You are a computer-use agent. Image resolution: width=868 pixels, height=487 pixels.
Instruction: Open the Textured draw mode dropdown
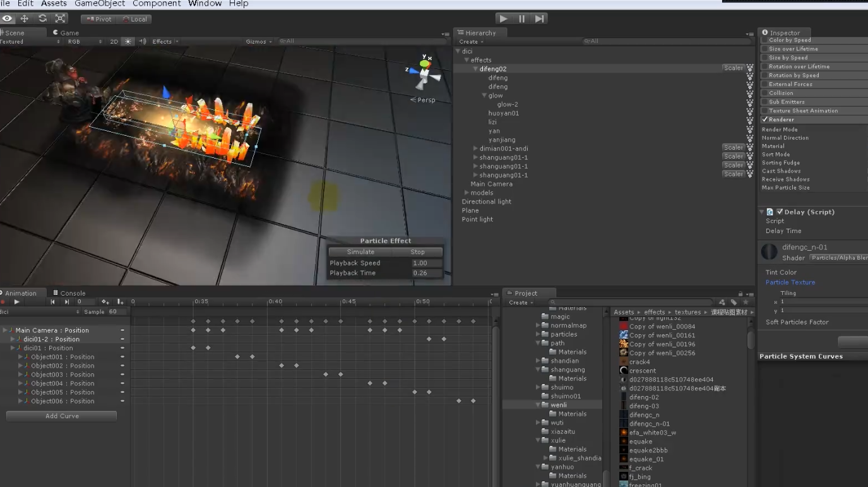(30, 42)
